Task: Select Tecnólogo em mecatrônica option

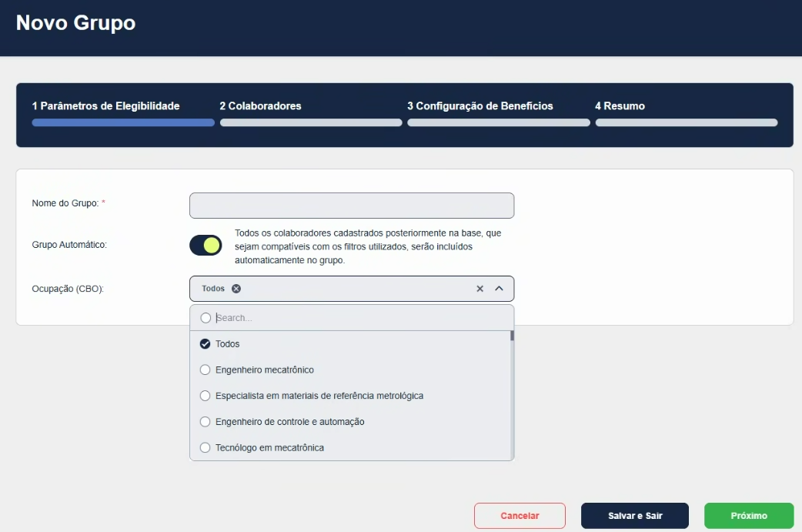Action: coord(352,447)
